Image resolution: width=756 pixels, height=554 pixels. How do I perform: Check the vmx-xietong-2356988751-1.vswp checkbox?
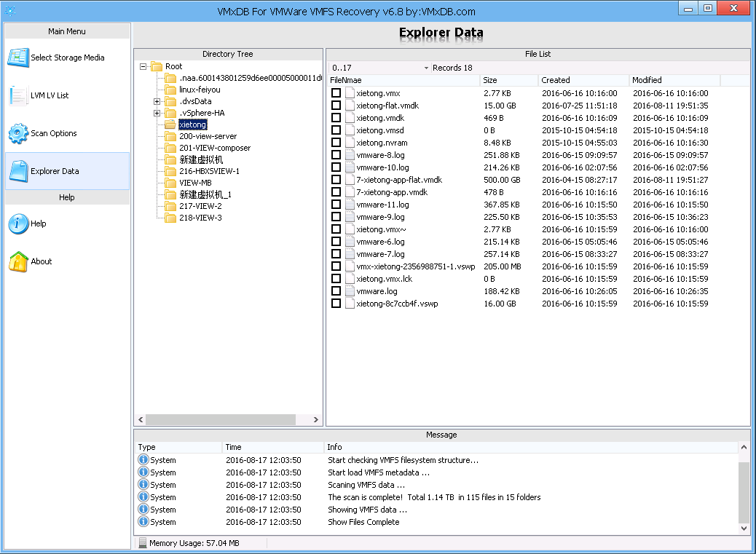coord(336,266)
